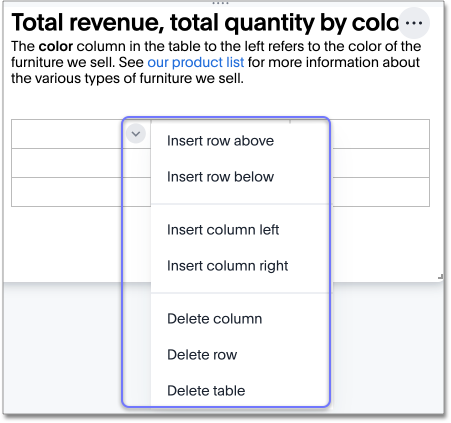Click the drag handle dots at top
This screenshot has width=451, height=423.
pyautogui.click(x=221, y=3)
